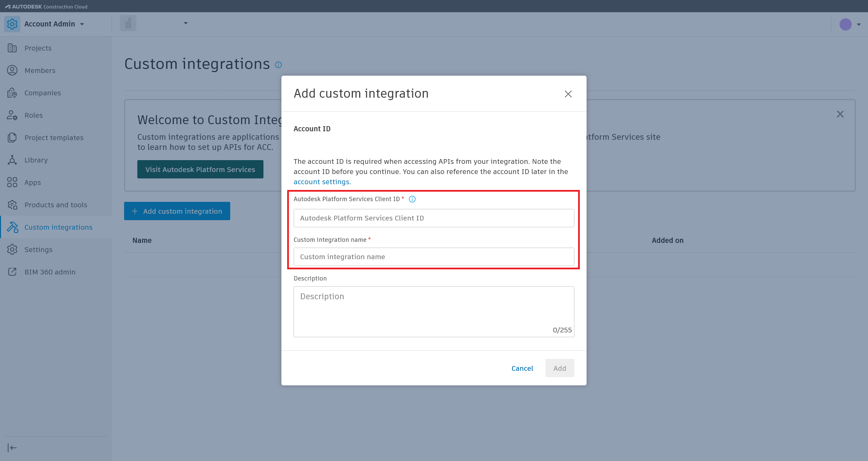Screen dimensions: 868x461
Task: Click the Projects sidebar label
Action: click(x=38, y=48)
